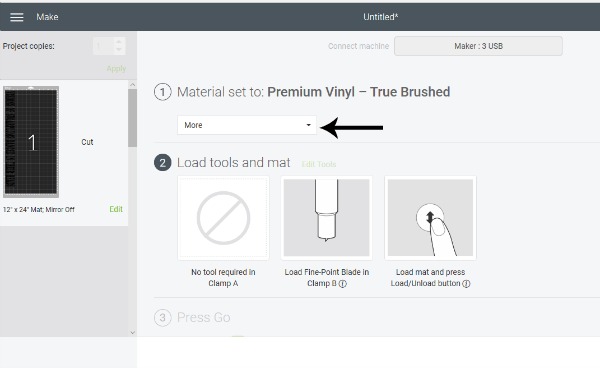
Task: Click the step 3 Press Go circle
Action: (163, 318)
